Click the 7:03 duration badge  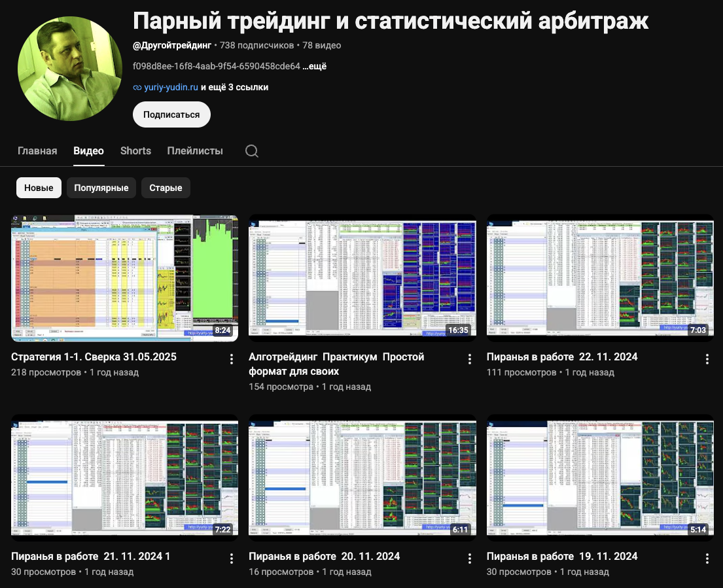698,330
